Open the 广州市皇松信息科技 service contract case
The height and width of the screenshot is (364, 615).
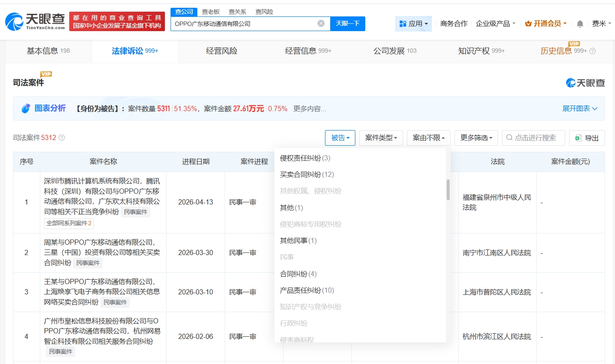102,331
